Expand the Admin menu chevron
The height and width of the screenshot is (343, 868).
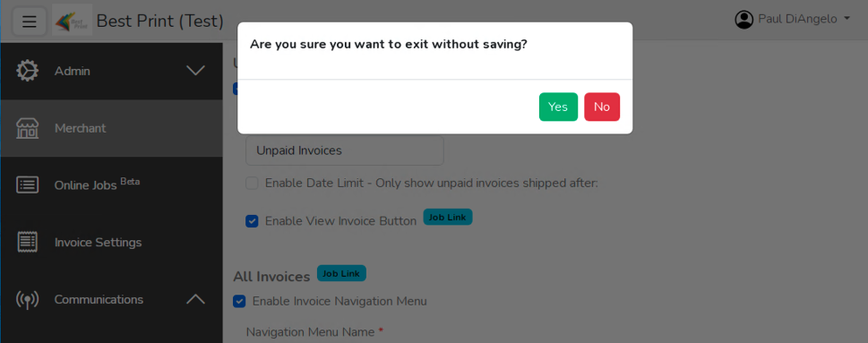tap(195, 71)
